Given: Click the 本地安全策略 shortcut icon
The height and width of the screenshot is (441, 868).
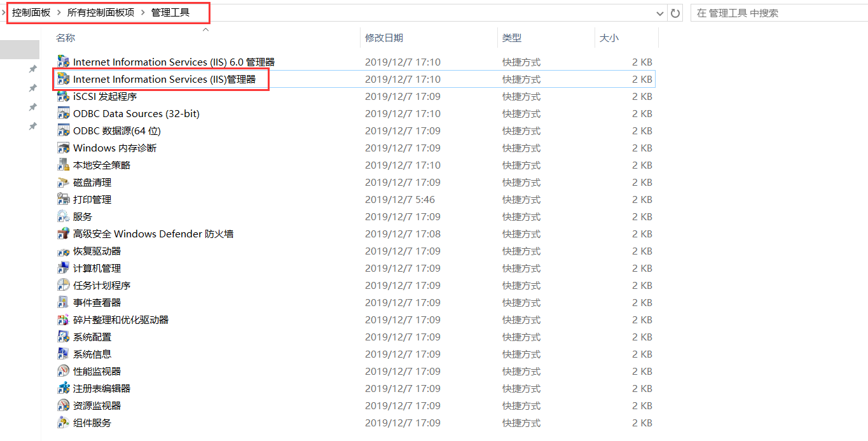Looking at the screenshot, I should (x=63, y=165).
